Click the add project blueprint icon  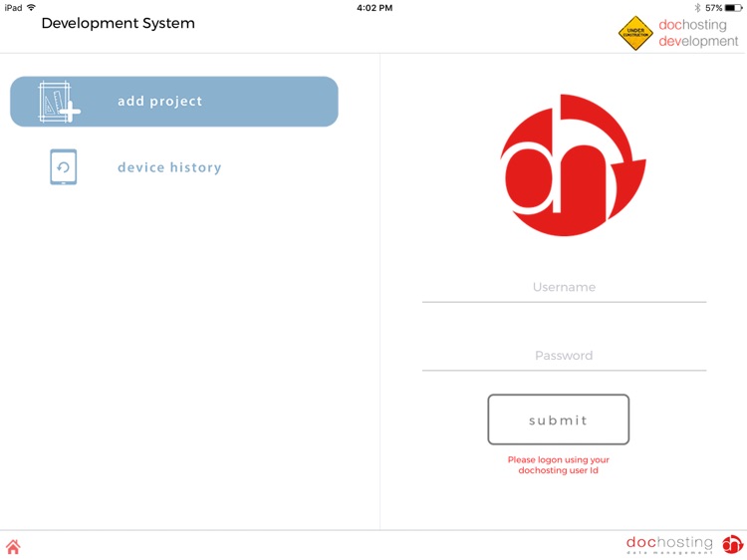[x=59, y=102]
